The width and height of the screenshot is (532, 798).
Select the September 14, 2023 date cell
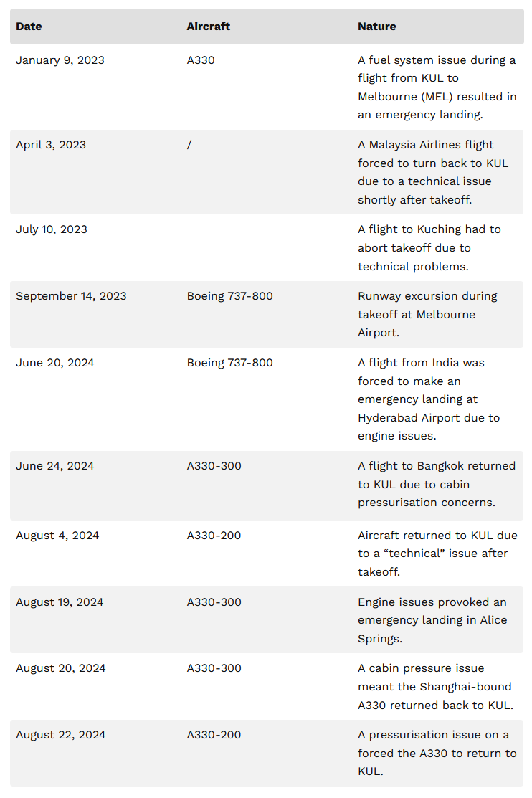71,296
